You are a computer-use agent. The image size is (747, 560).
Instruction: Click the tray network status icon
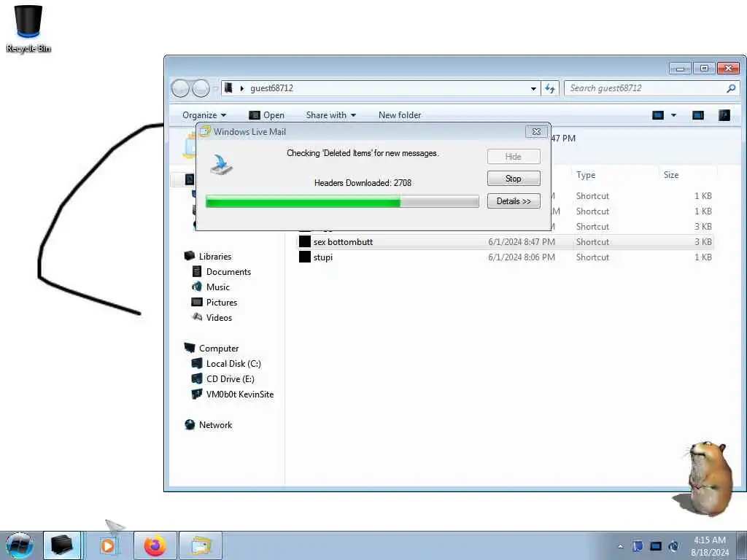point(656,546)
